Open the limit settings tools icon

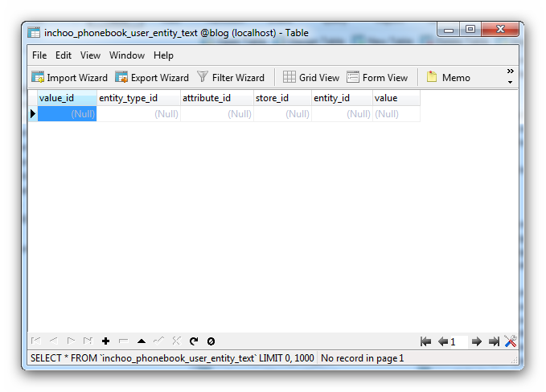pos(510,341)
